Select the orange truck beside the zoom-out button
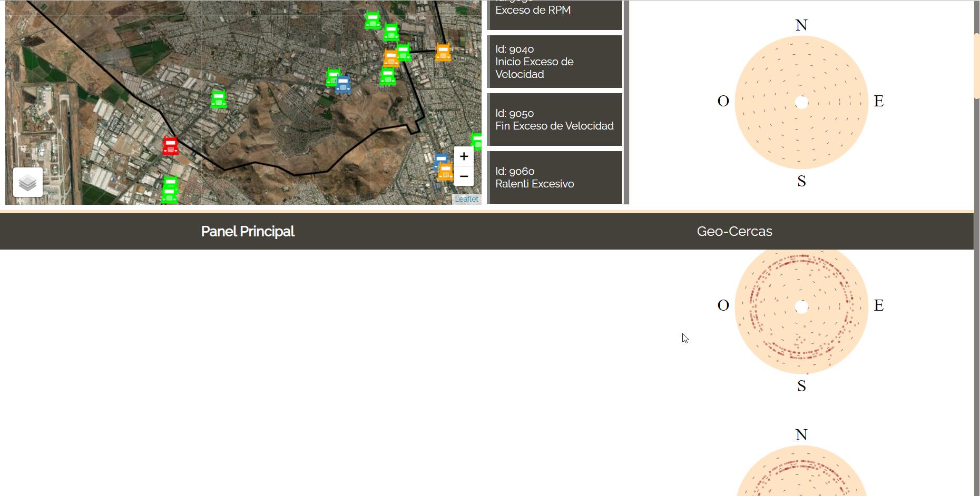The height and width of the screenshot is (496, 980). coord(446,172)
